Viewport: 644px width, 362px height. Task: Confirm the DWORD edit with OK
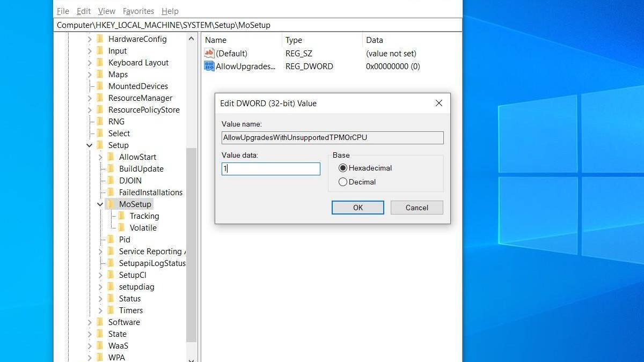tap(358, 208)
